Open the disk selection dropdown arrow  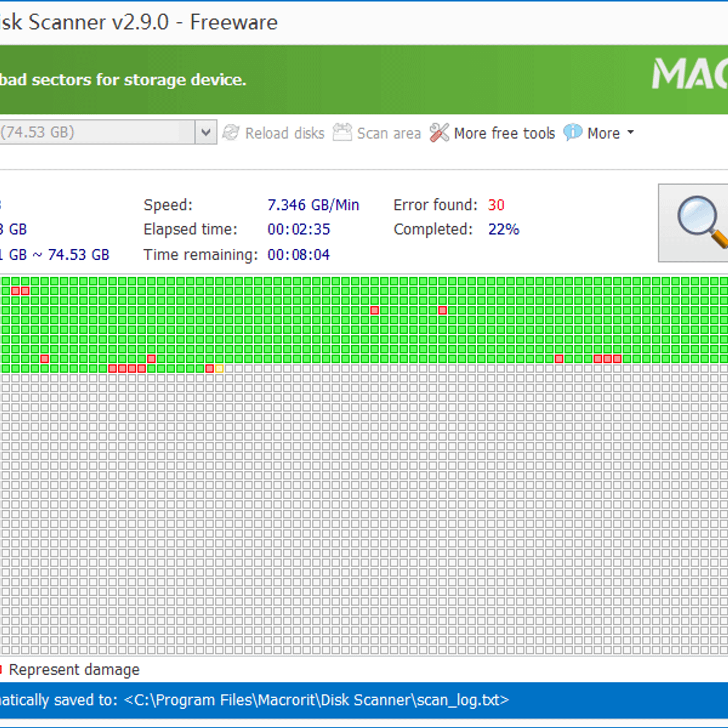(206, 132)
